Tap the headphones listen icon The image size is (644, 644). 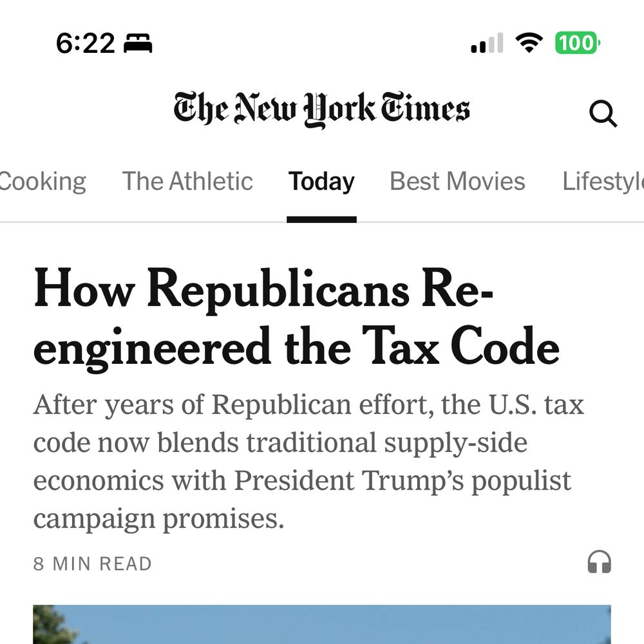point(599,562)
